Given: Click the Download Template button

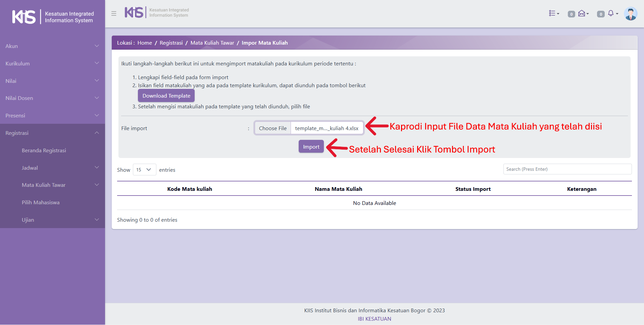Looking at the screenshot, I should 166,96.
